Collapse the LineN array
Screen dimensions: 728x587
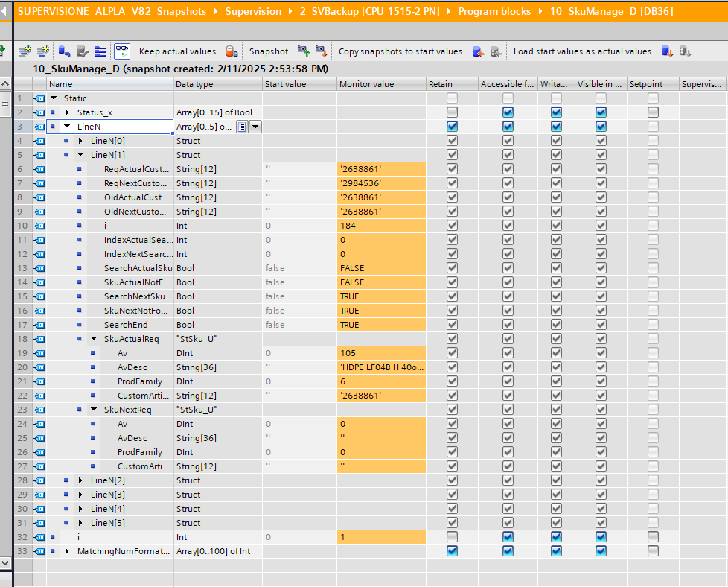point(67,127)
